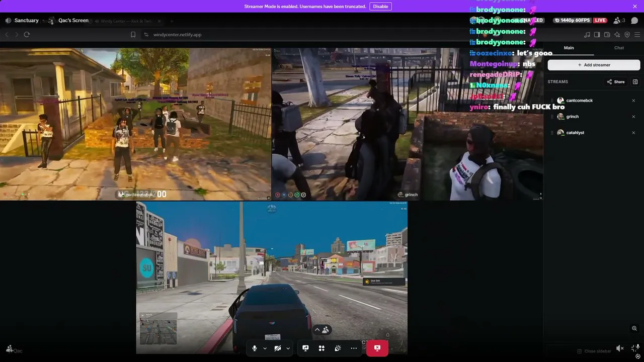Viewport: 644px width, 362px height.
Task: Open the chat bubble icon at top right
Action: [x=634, y=21]
